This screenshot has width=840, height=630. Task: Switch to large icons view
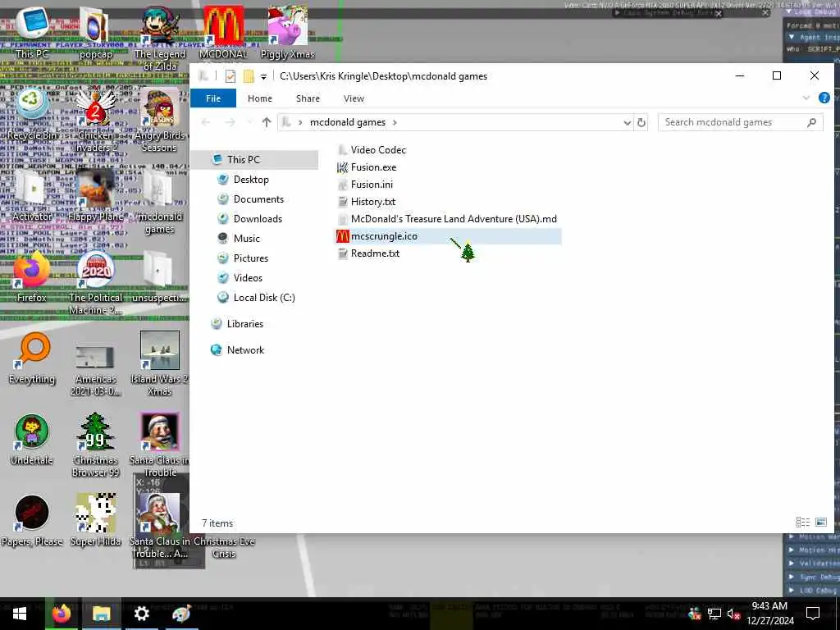[820, 522]
